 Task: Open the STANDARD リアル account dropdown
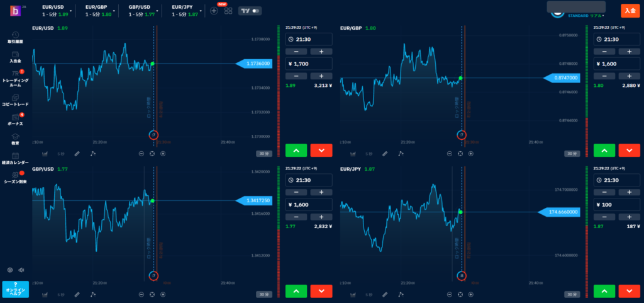pyautogui.click(x=585, y=16)
